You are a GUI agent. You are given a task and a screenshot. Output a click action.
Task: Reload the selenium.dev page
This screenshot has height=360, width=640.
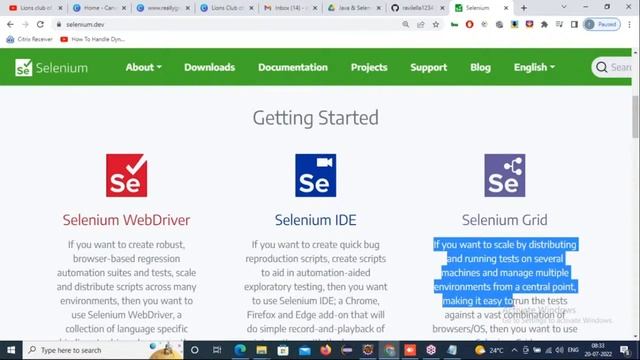(x=40, y=24)
